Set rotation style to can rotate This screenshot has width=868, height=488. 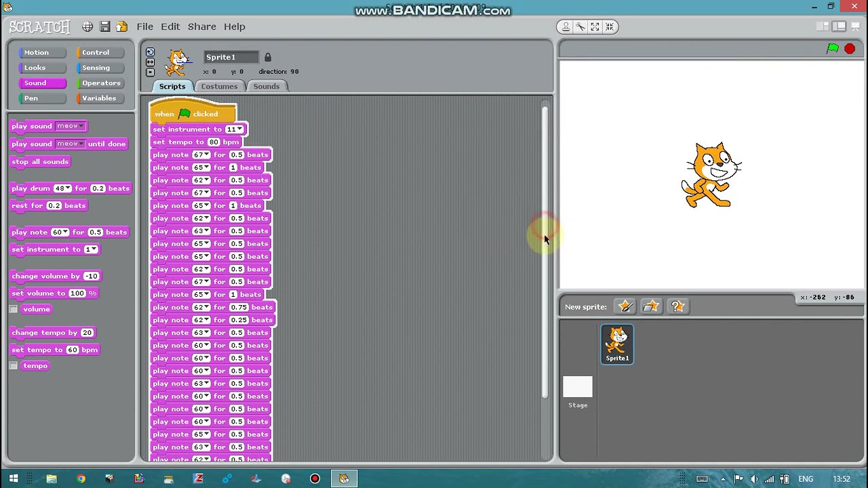point(150,52)
